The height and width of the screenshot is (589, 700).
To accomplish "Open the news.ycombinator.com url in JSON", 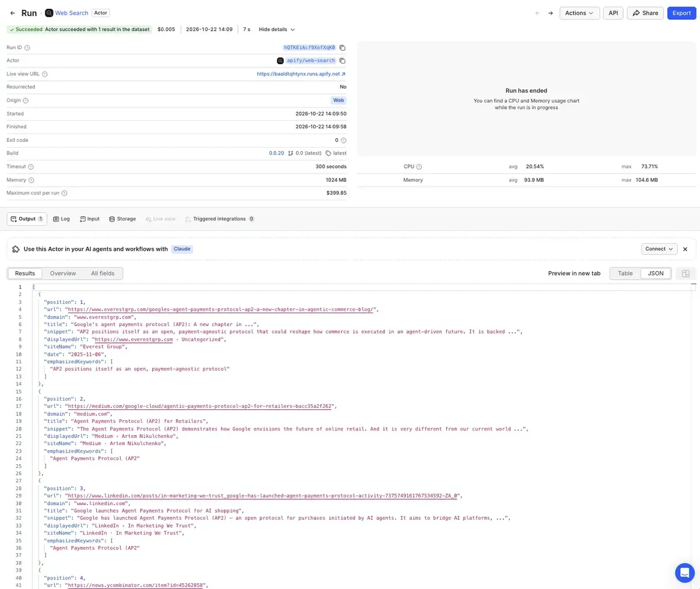I will tap(135, 585).
